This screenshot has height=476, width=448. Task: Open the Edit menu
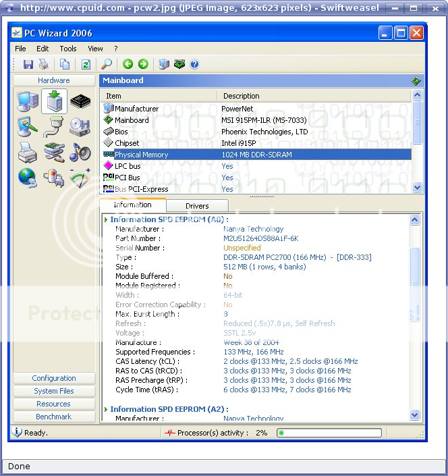click(x=43, y=49)
